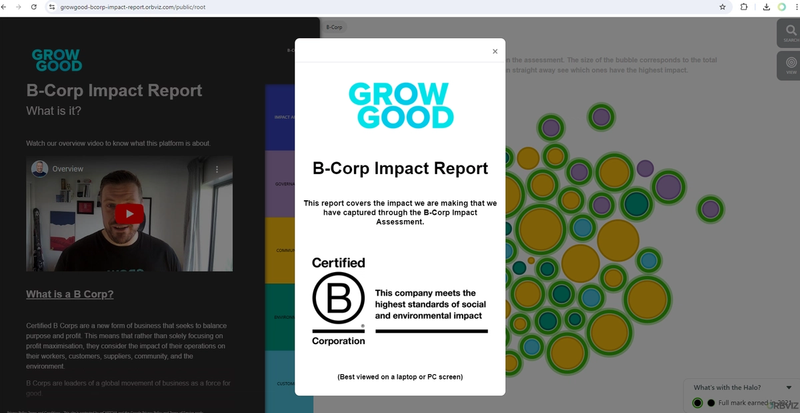Select the B-Corp breadcrumb chip

coord(334,27)
